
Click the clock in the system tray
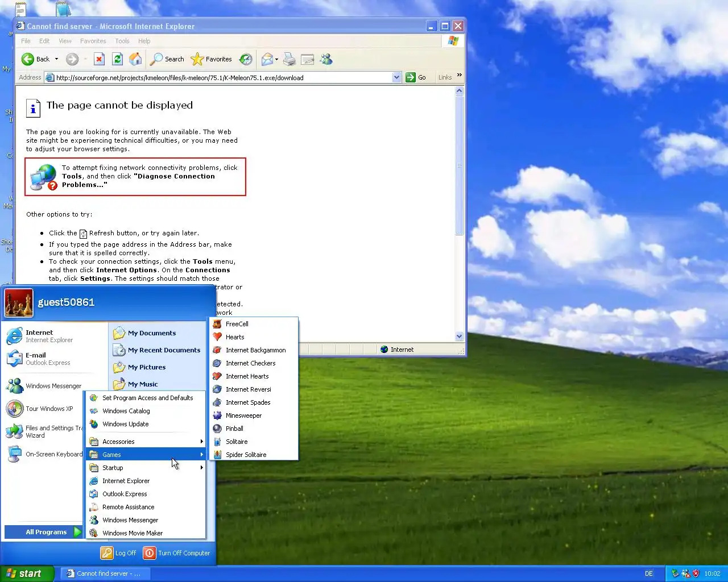point(712,573)
